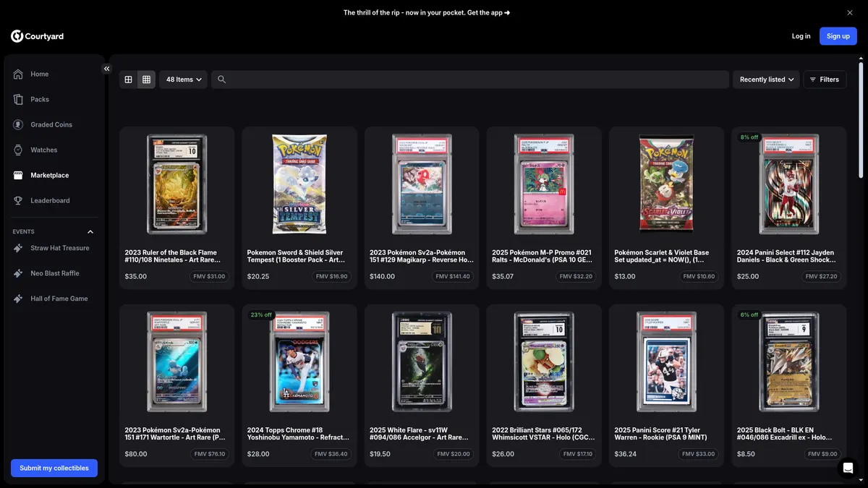Screen dimensions: 868x488
Task: Click the Graded Coins icon
Action: [x=18, y=124]
